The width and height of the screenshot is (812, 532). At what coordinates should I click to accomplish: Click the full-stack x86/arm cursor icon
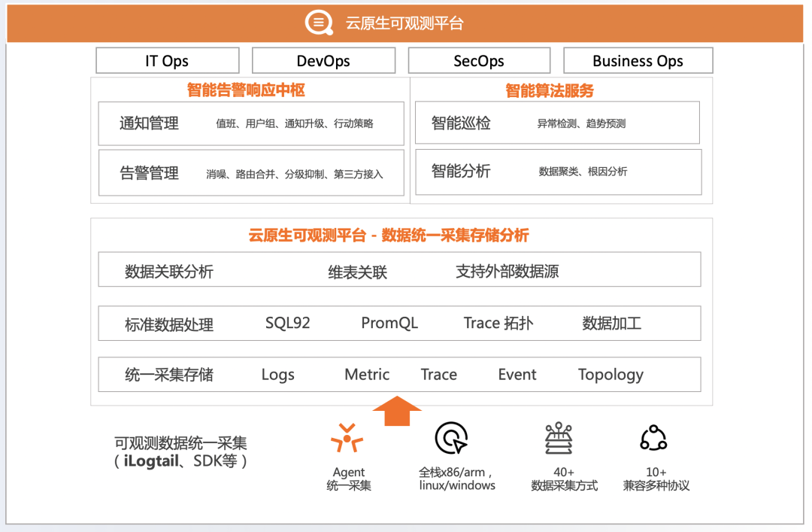point(452,438)
